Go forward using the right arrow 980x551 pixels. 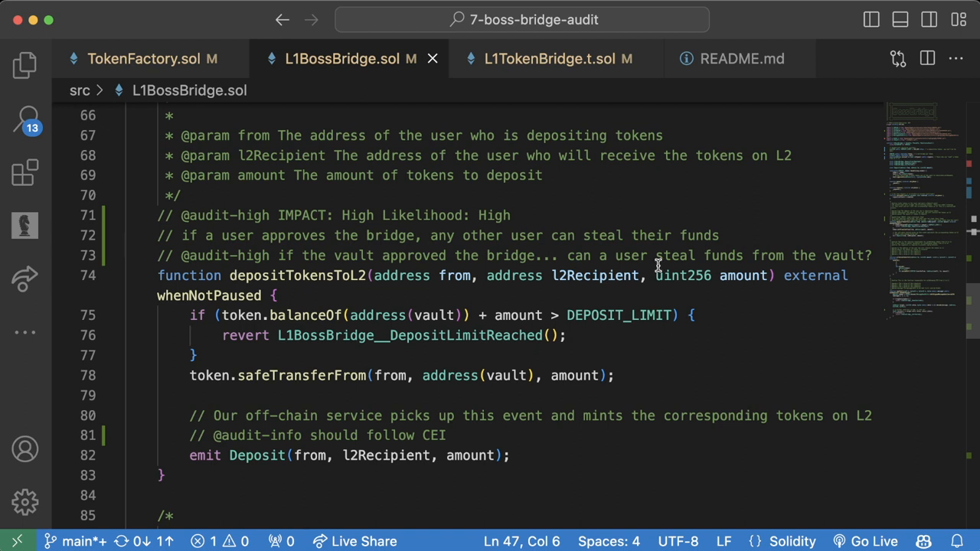(x=310, y=20)
